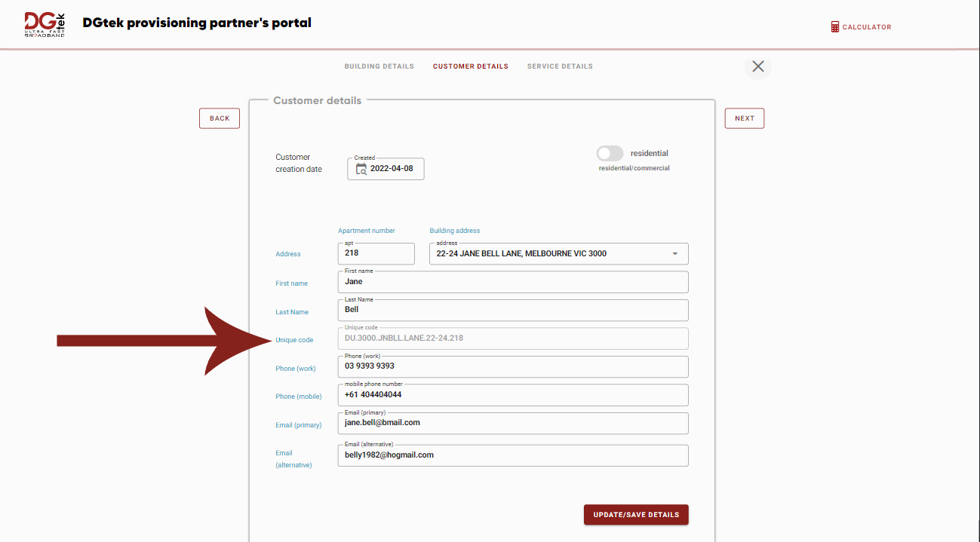Switch to the SERVICE DETAILS tab
Image resolution: width=980 pixels, height=542 pixels.
pyautogui.click(x=560, y=66)
